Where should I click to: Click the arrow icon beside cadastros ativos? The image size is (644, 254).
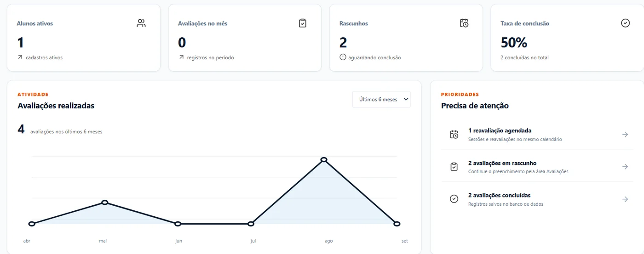click(x=20, y=57)
